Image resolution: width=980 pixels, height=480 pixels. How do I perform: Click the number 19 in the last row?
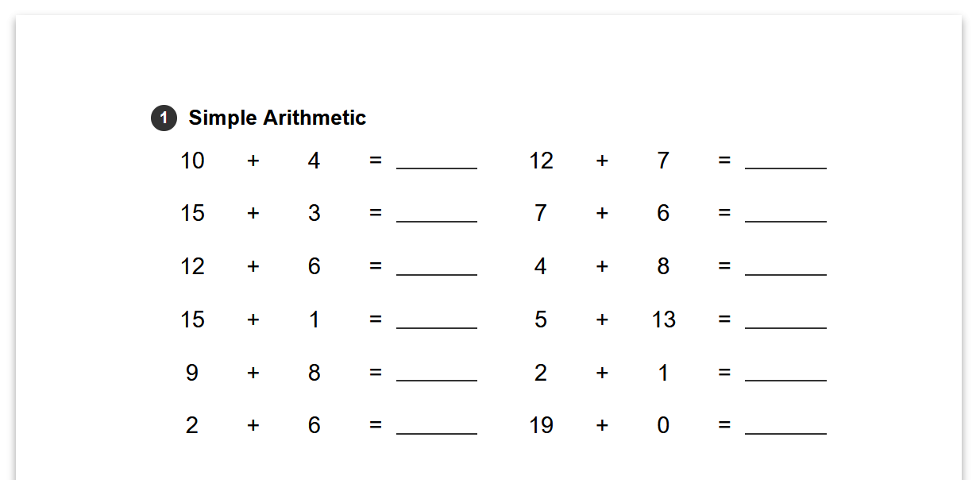(541, 426)
